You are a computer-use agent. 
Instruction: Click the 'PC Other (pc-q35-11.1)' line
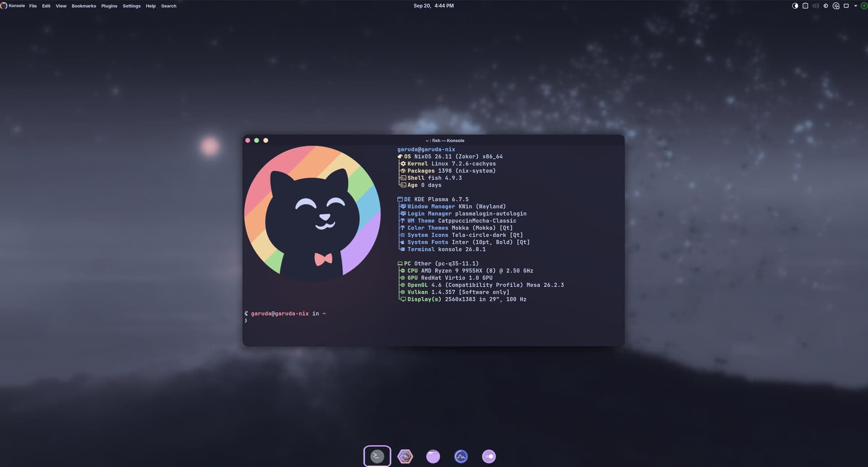click(x=438, y=264)
